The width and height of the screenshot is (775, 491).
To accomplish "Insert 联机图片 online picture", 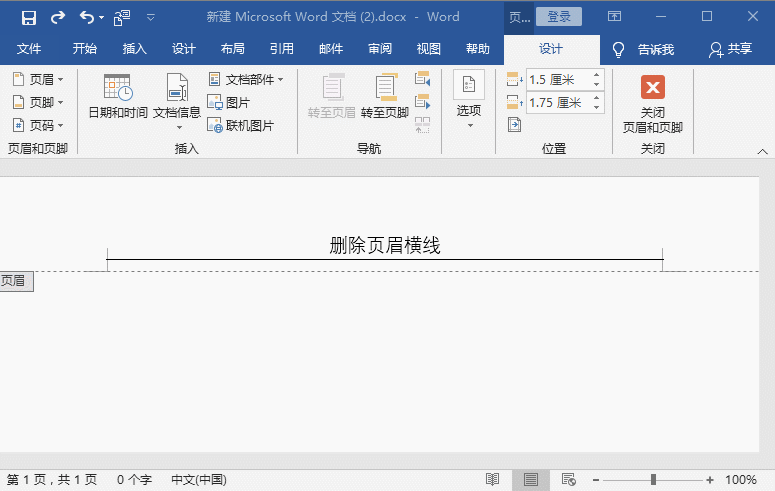I will [241, 126].
